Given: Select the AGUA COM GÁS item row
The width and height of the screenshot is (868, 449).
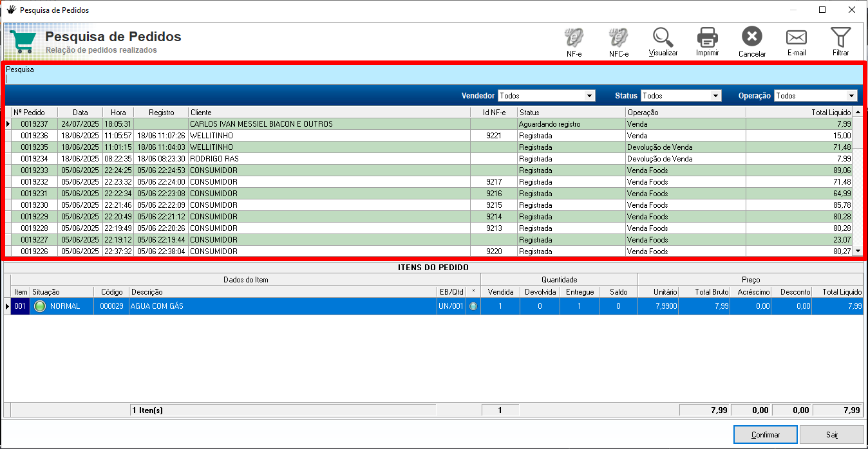Looking at the screenshot, I should coord(283,306).
